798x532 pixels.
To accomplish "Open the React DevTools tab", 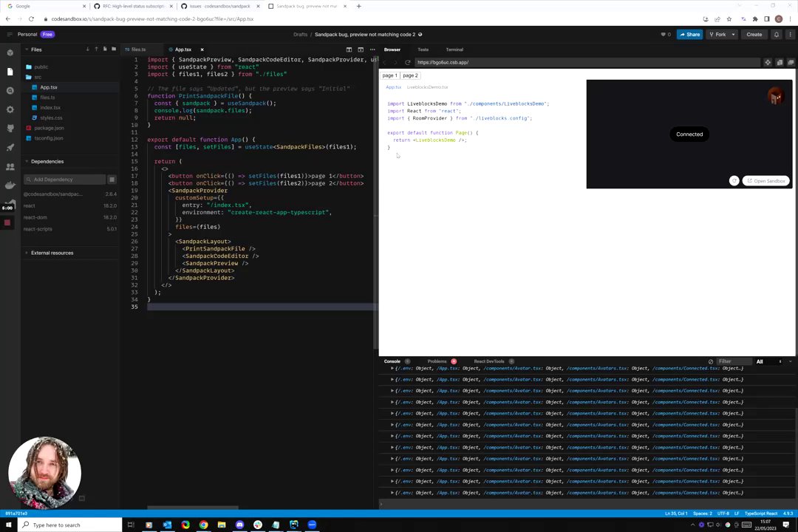I will pos(489,361).
